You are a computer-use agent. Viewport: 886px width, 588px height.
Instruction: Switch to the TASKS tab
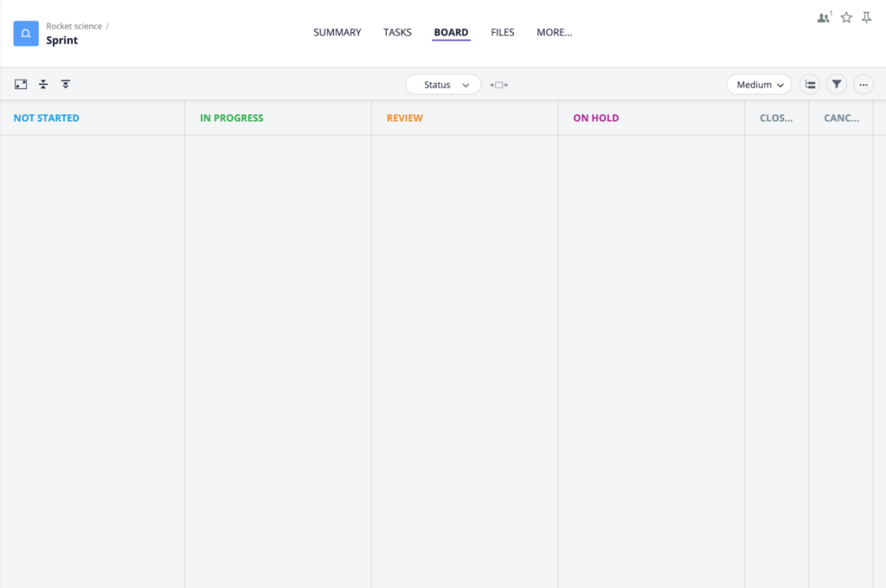point(397,32)
